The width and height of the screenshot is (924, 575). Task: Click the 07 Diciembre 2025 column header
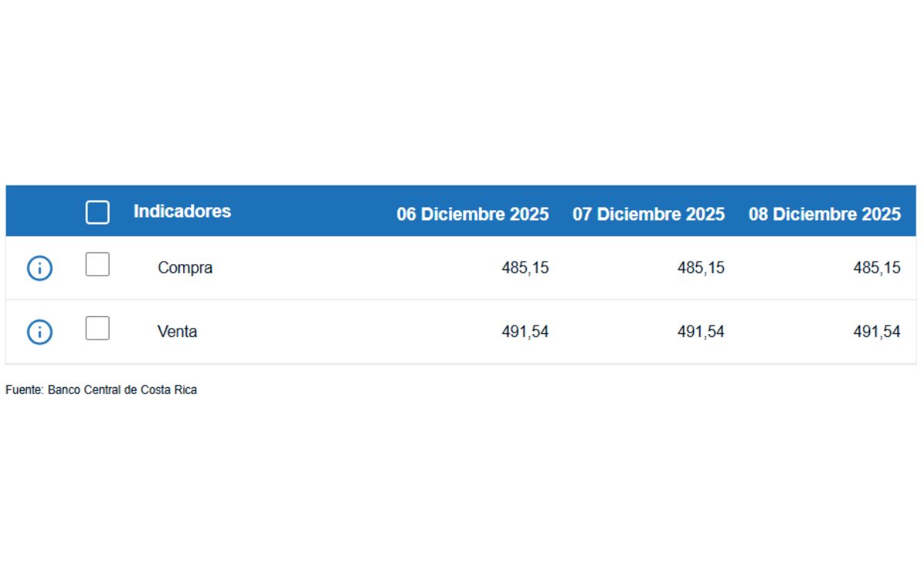click(648, 214)
